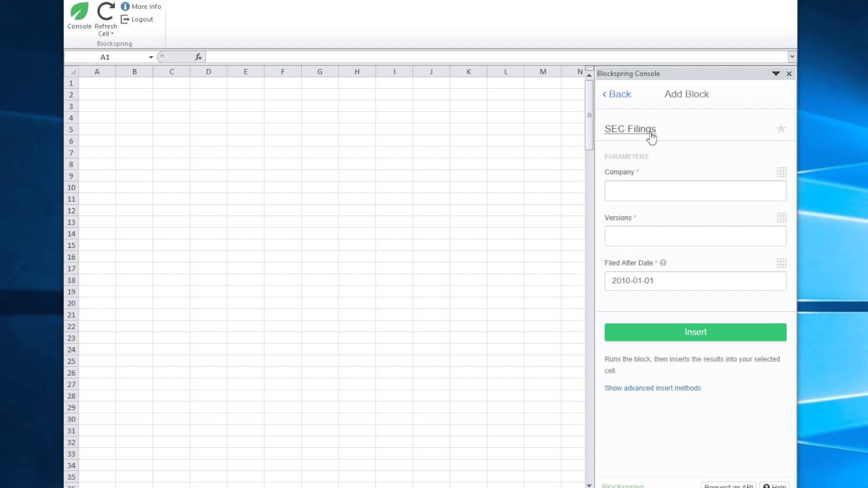Image resolution: width=868 pixels, height=488 pixels.
Task: Click the formula bar input area
Action: (x=496, y=58)
